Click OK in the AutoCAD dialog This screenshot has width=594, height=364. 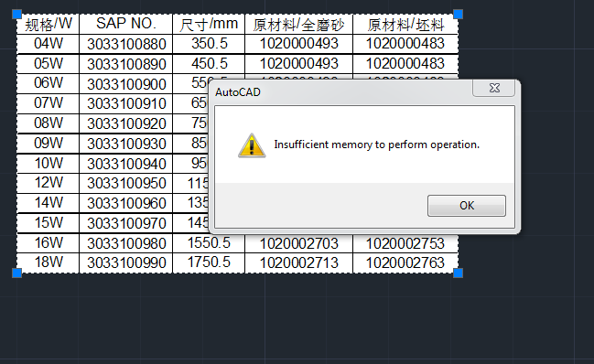[467, 206]
